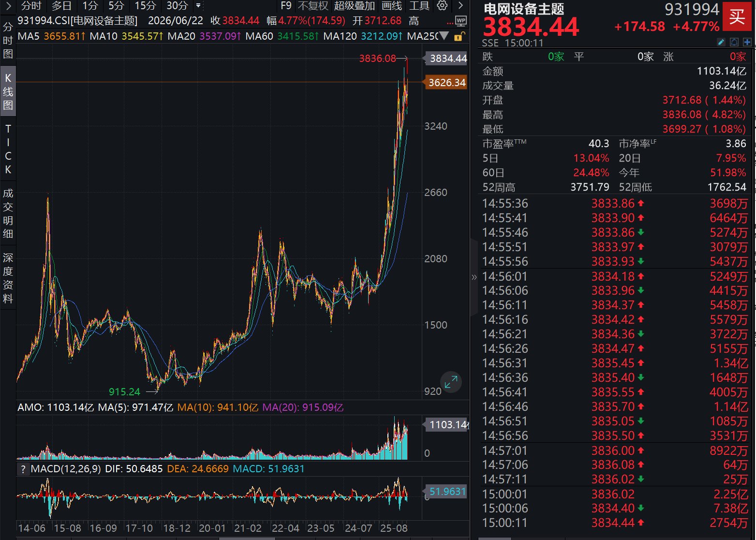Click the MA5 3655.81 indicator label
The image size is (756, 540).
click(52, 36)
